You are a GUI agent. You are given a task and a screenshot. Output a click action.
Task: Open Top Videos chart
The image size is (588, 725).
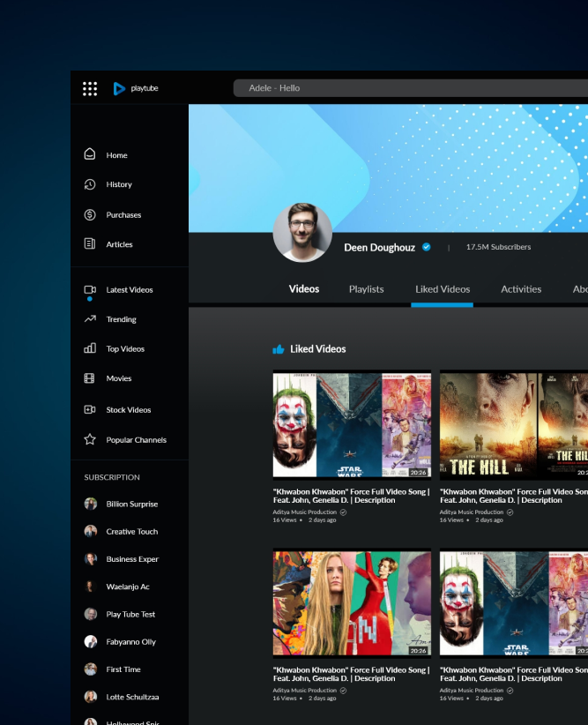125,349
